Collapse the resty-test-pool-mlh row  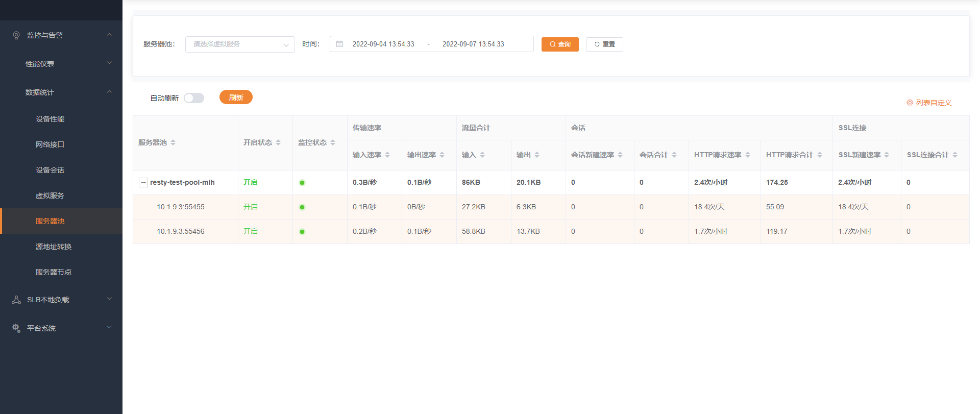click(x=143, y=182)
